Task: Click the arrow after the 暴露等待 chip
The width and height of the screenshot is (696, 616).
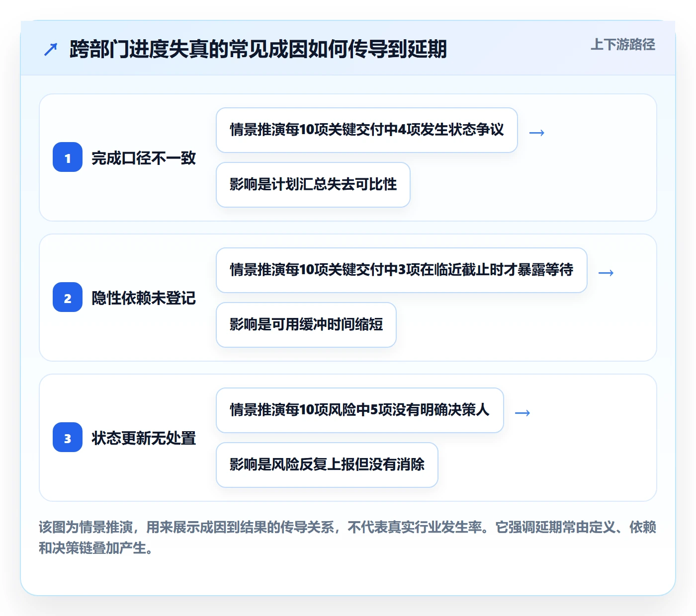Action: click(606, 273)
